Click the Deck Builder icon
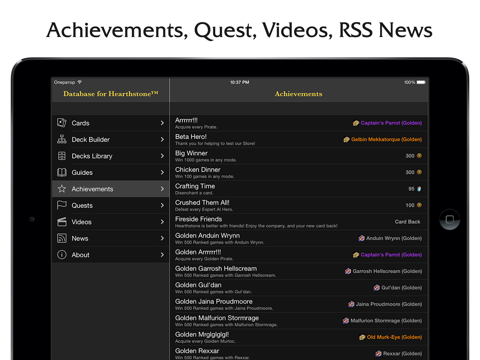The width and height of the screenshot is (480, 360). [62, 139]
